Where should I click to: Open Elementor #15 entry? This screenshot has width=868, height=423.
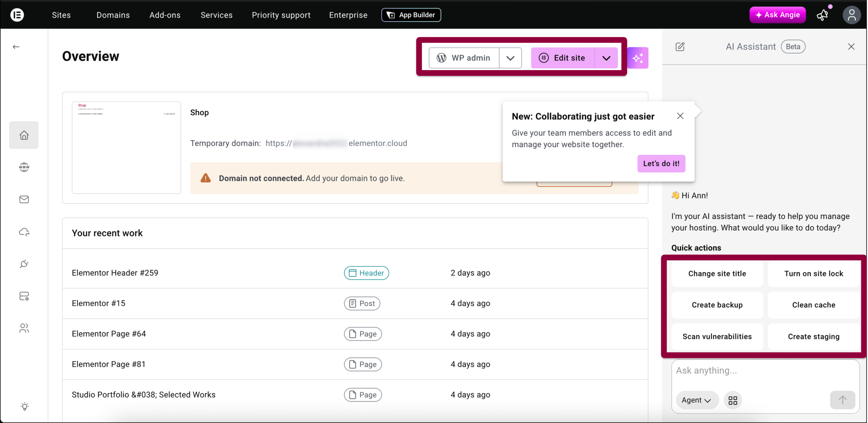tap(98, 303)
